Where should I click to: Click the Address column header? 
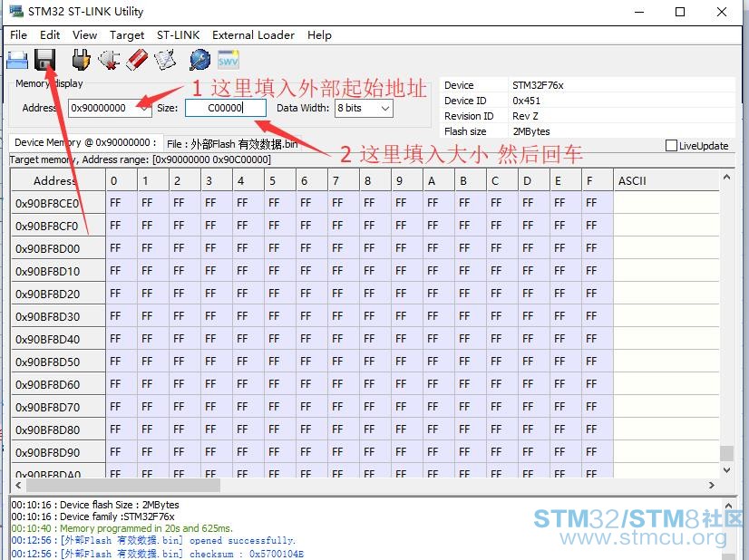coord(58,180)
